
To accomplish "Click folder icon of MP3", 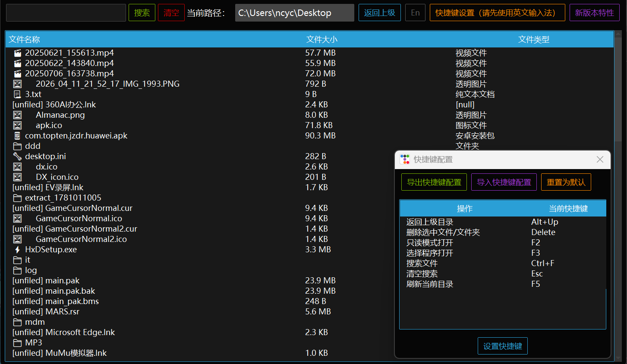I will pos(17,343).
